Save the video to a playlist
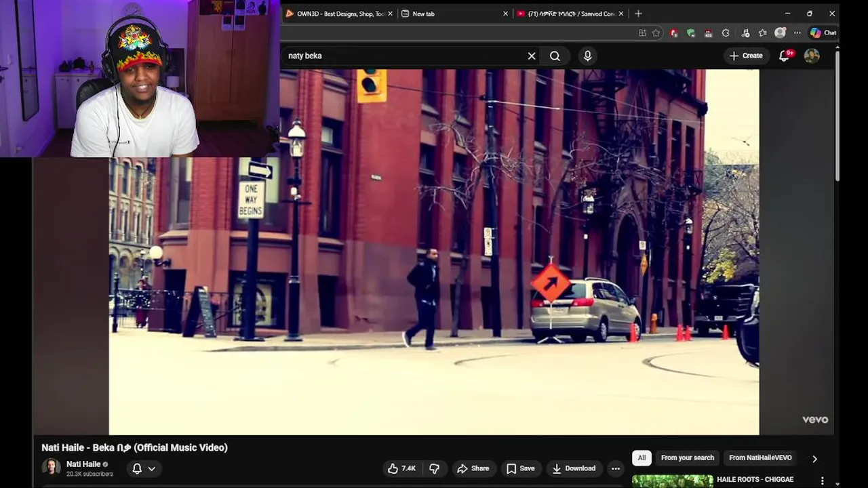The width and height of the screenshot is (868, 488). pyautogui.click(x=521, y=468)
